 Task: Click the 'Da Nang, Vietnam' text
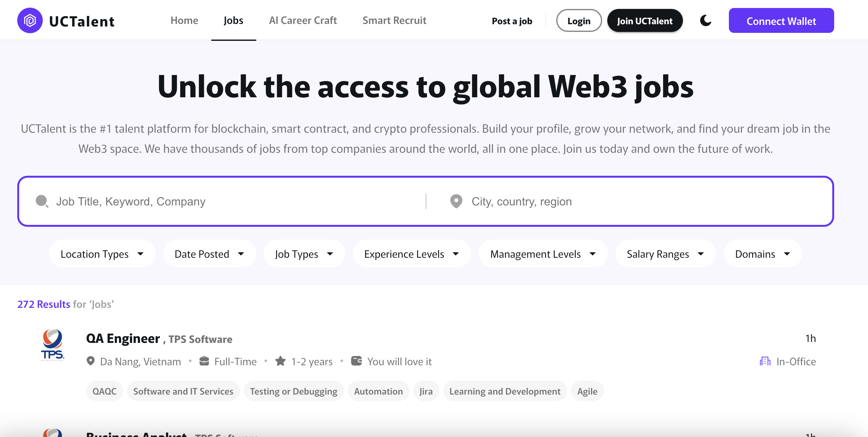[140, 361]
